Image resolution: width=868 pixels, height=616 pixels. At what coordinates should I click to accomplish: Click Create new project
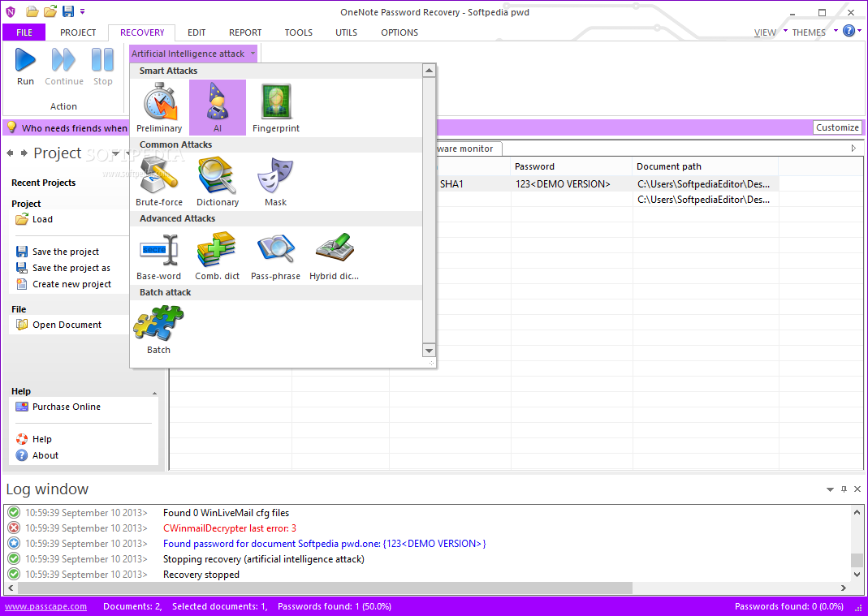point(63,284)
